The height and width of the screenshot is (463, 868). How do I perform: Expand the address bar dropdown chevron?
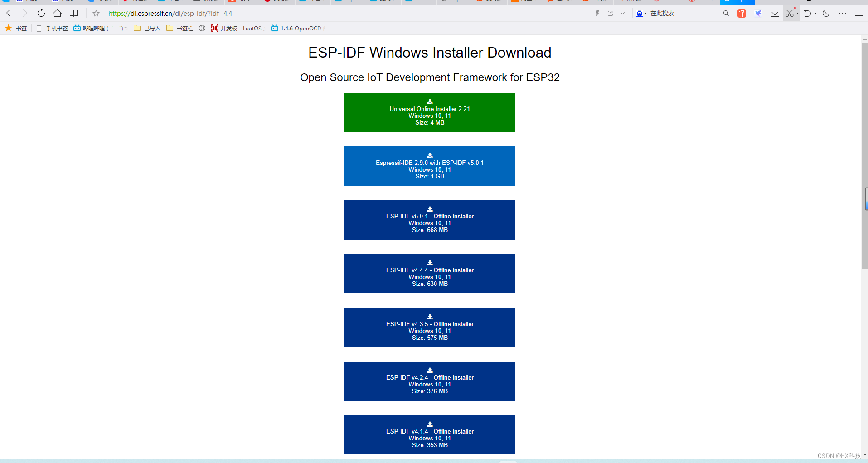tap(623, 13)
